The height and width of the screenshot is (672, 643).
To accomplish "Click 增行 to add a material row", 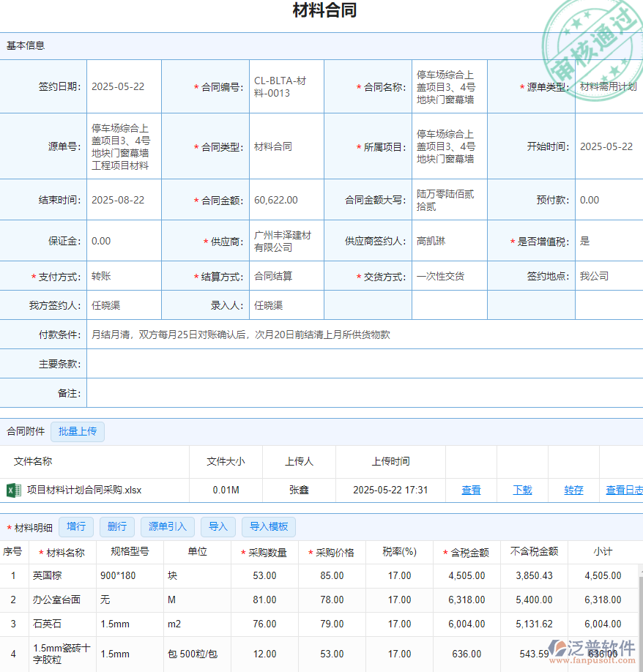I will point(76,526).
